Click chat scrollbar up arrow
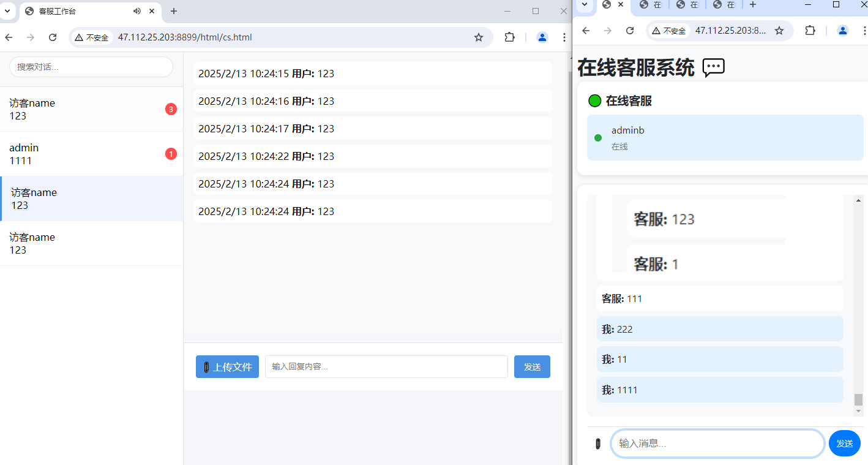 [858, 200]
